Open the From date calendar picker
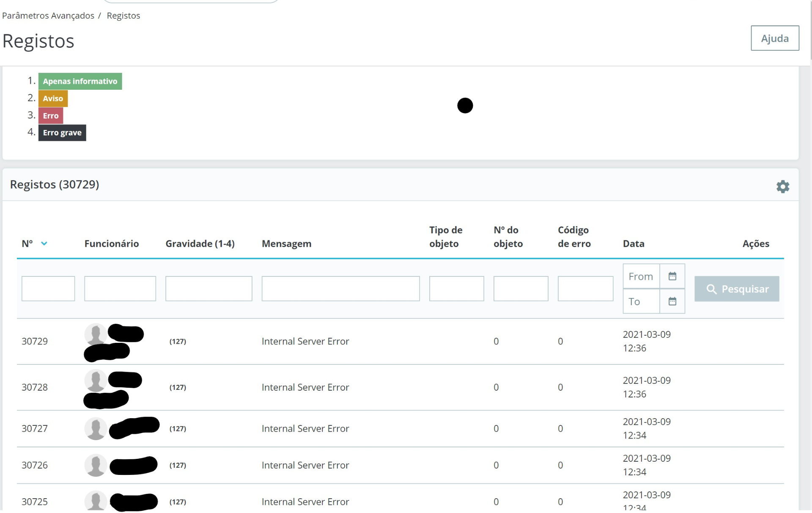Image resolution: width=812 pixels, height=513 pixels. 672,276
